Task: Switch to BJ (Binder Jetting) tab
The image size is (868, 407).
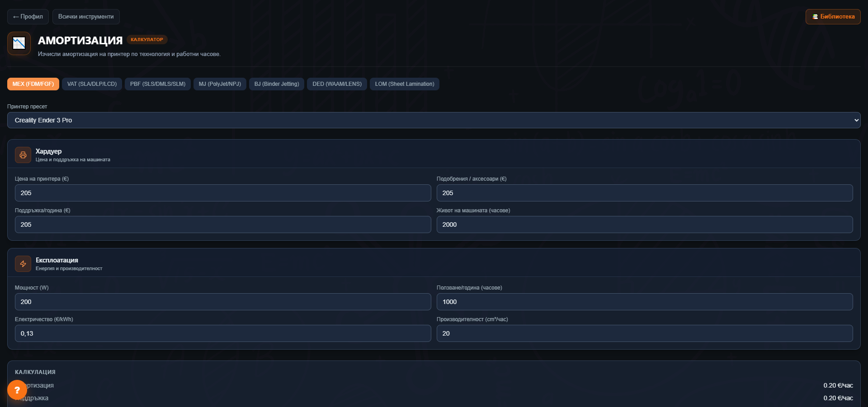Action: [277, 84]
